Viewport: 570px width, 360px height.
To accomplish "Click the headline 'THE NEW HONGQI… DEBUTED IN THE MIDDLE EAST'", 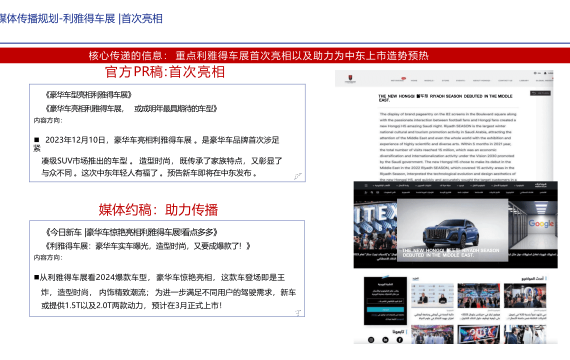I will coord(445,98).
